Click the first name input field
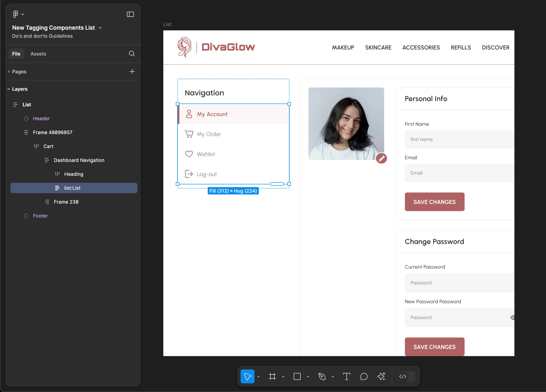This screenshot has height=392, width=546. coord(459,139)
